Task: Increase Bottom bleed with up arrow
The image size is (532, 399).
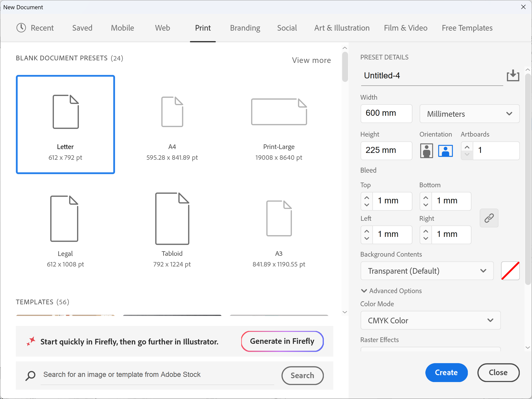Action: point(426,198)
